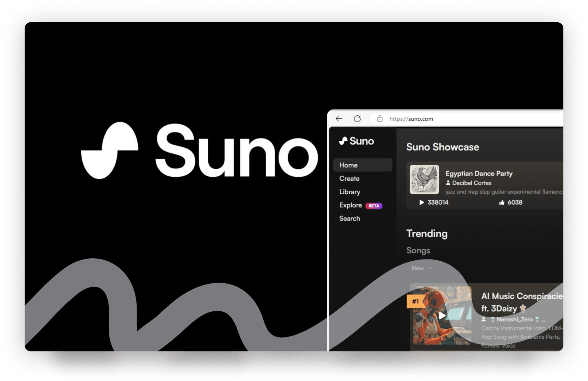This screenshot has height=381, width=588.
Task: Open AI Music Conspiracies song title
Action: click(x=522, y=302)
